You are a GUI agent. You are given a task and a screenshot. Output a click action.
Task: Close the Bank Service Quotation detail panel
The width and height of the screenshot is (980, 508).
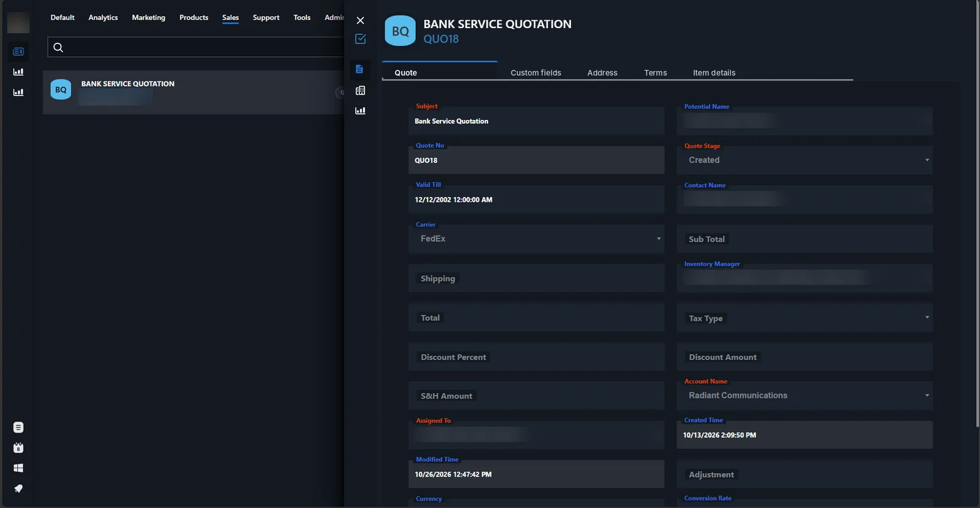[x=360, y=20]
